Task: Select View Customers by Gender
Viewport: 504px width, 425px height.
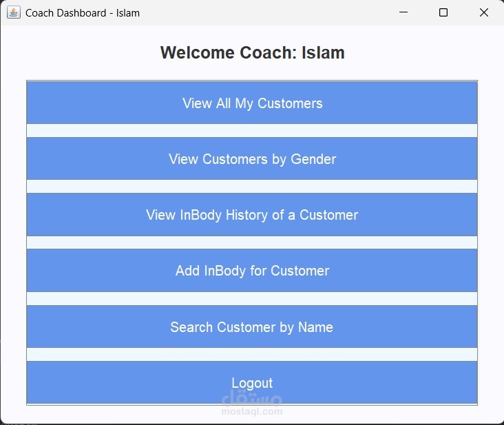Action: pos(252,159)
